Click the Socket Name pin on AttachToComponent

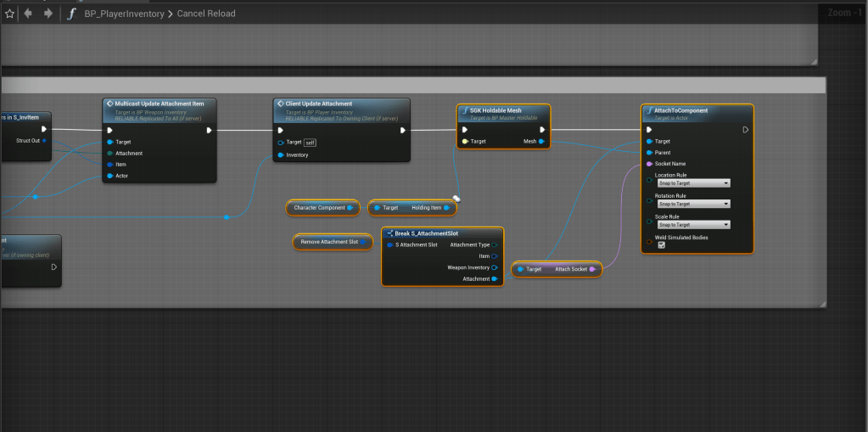click(x=649, y=164)
